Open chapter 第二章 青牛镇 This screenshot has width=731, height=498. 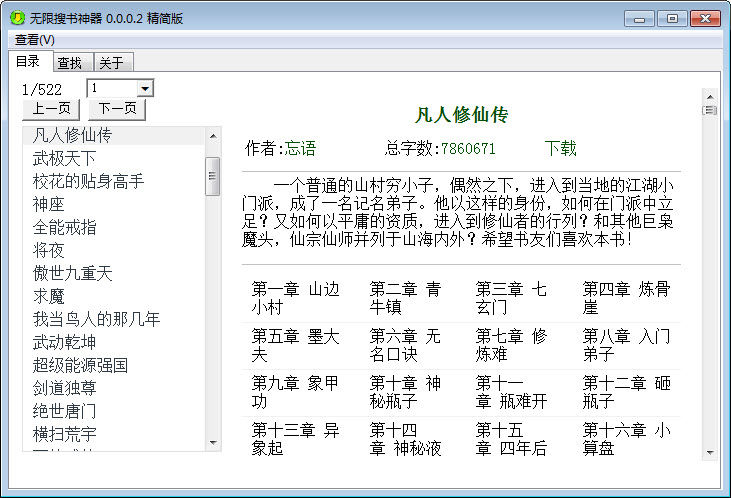coord(405,298)
